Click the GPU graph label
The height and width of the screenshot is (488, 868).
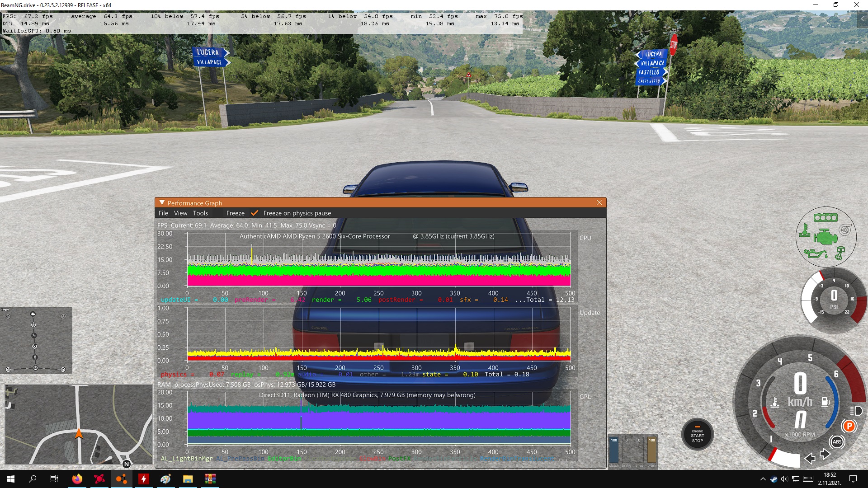(585, 397)
